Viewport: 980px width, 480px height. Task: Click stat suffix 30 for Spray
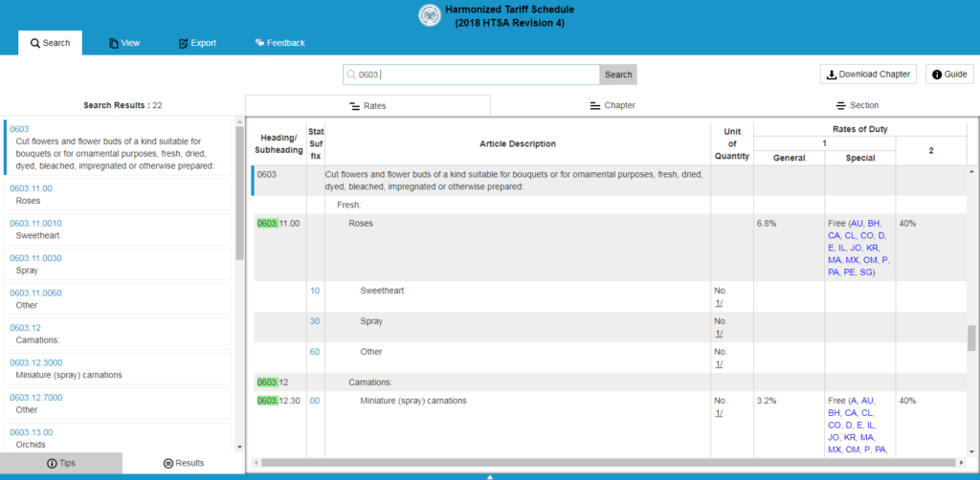click(x=315, y=321)
